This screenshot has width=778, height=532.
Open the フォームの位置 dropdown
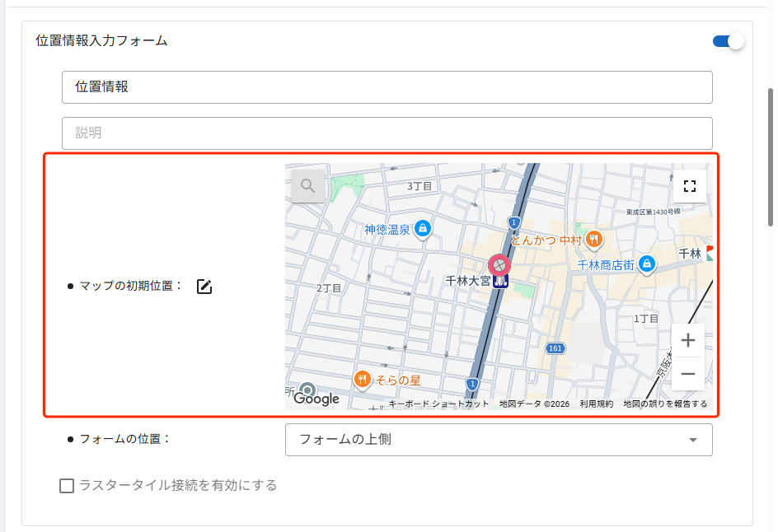tap(499, 440)
